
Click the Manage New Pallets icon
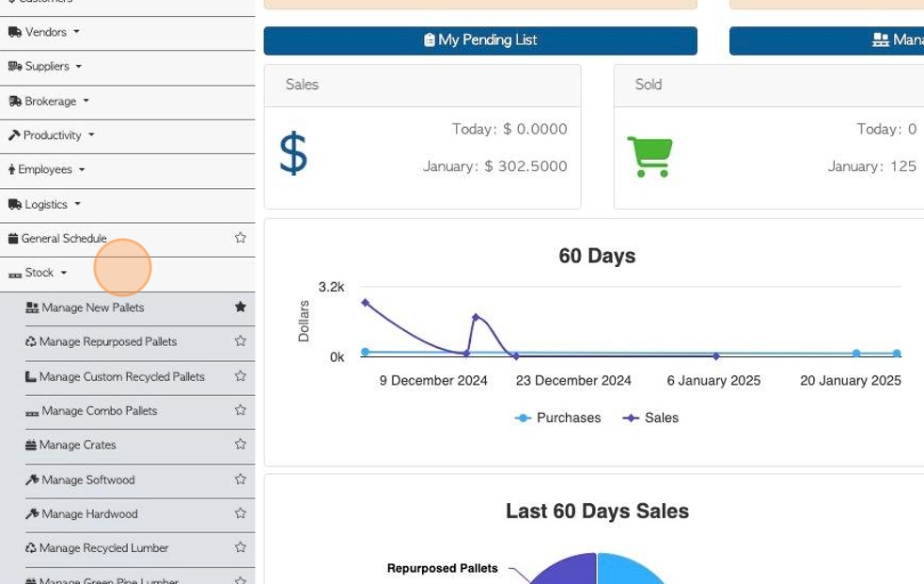pos(32,307)
